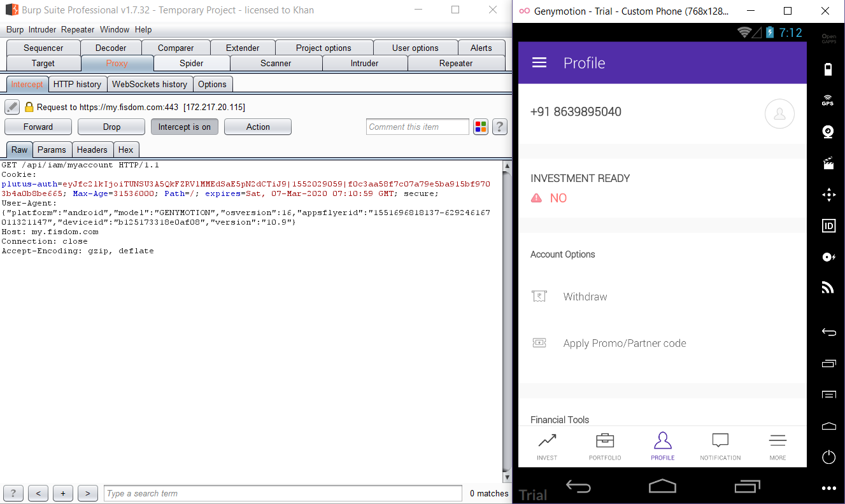Click the pencil edit icon in Burp
The height and width of the screenshot is (504, 845).
pos(12,107)
